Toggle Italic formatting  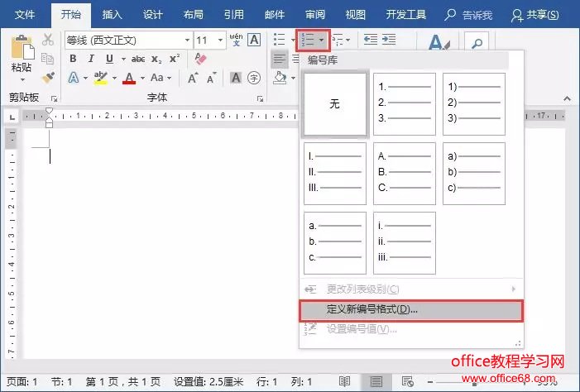click(x=91, y=59)
